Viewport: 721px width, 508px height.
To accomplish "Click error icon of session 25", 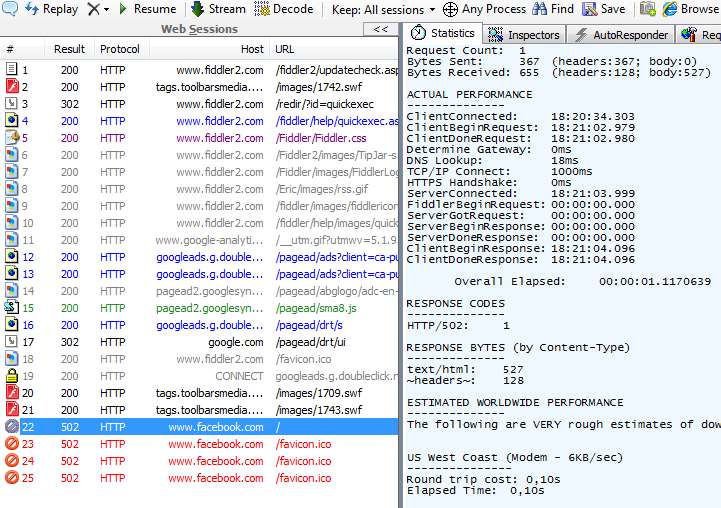I will coord(11,478).
